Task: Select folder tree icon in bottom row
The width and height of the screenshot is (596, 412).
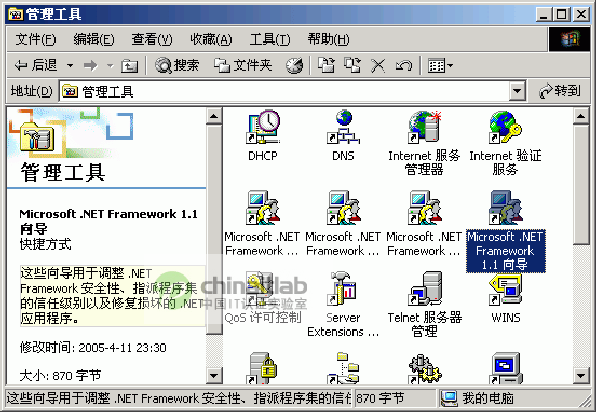Action: [x=344, y=368]
